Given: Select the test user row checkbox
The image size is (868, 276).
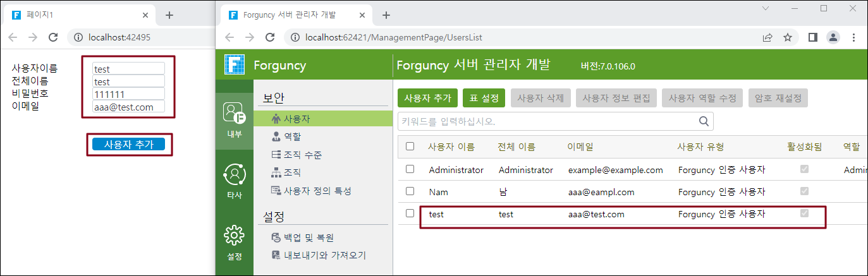Looking at the screenshot, I should (x=410, y=214).
